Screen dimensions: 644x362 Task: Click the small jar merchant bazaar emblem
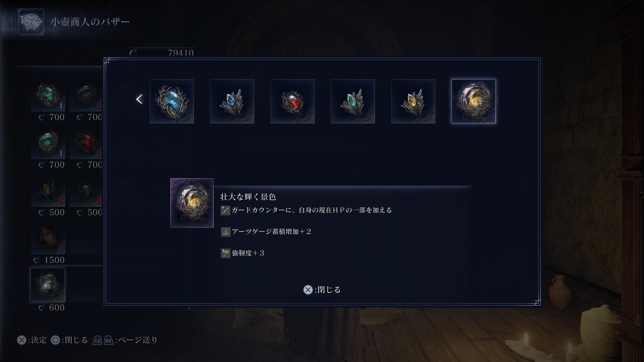tap(31, 22)
